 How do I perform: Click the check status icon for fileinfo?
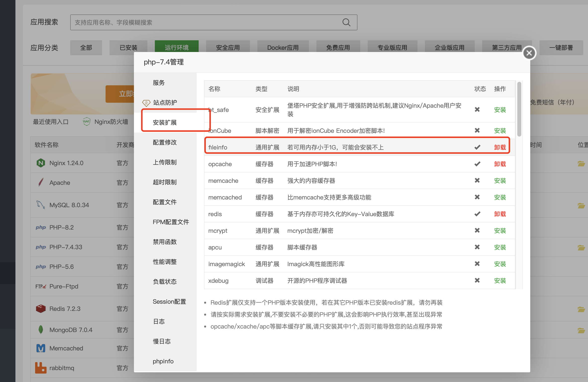pyautogui.click(x=477, y=147)
